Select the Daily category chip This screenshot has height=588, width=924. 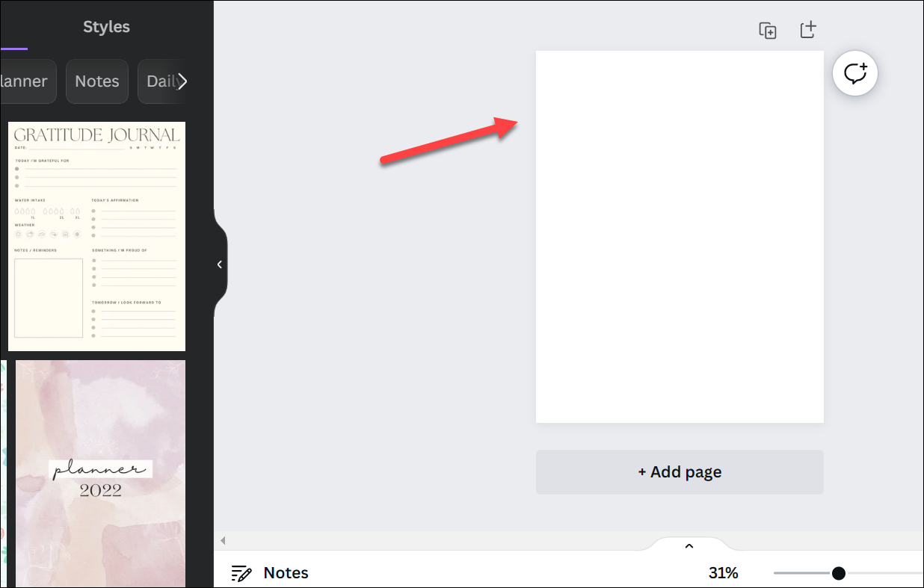tap(161, 81)
